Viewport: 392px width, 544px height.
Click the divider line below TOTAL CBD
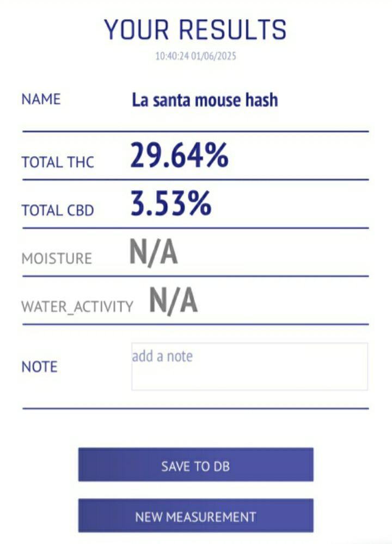coord(195,228)
